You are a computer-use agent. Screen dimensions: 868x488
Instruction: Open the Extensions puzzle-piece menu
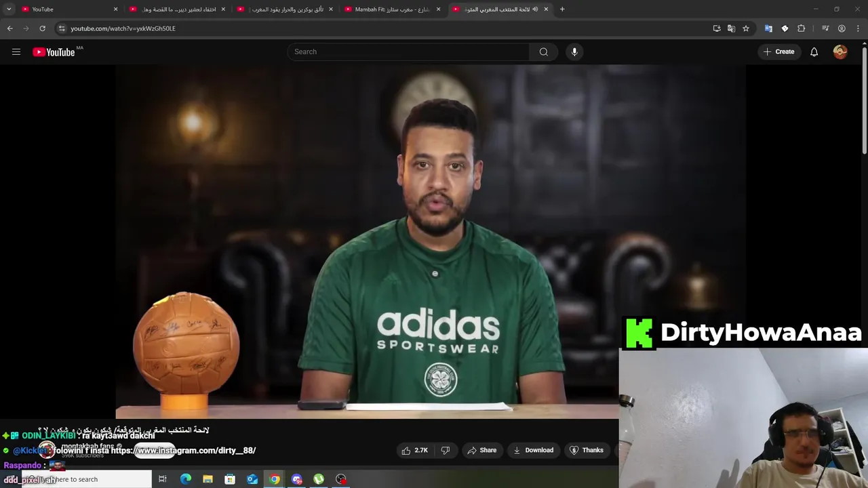pos(802,28)
